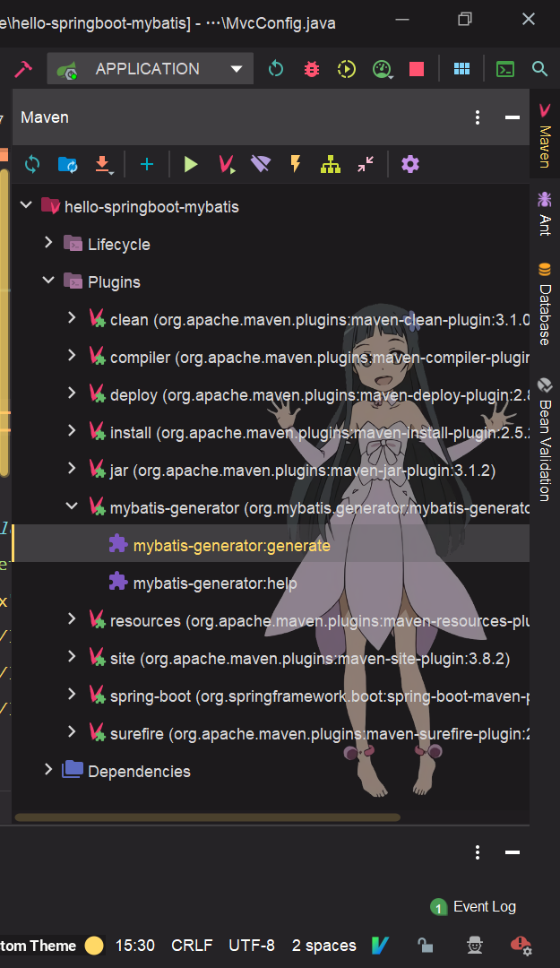Open Maven panel options menu

(478, 117)
